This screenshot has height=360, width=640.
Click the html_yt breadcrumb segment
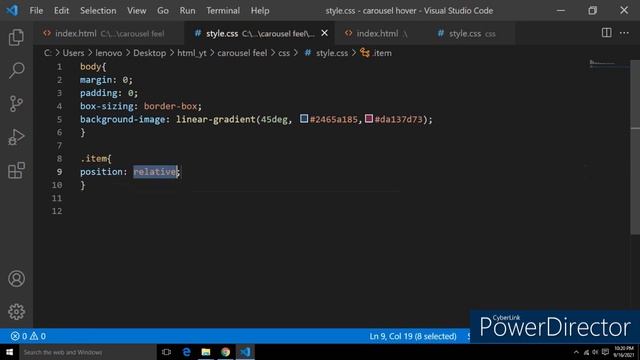point(192,53)
